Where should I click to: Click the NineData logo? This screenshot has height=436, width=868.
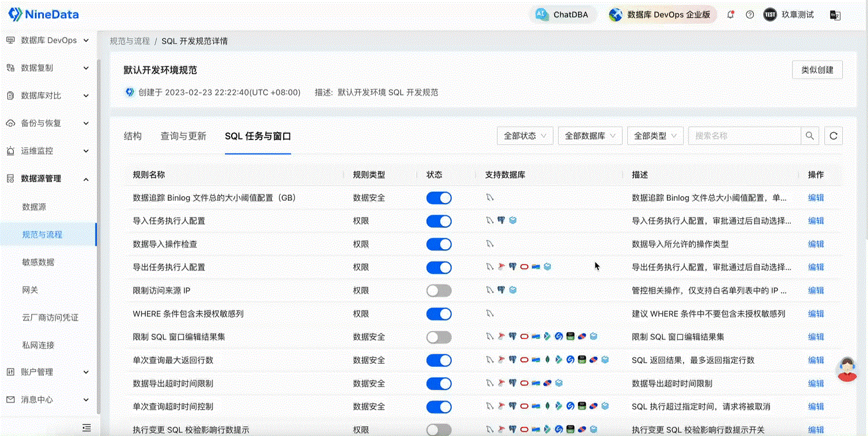44,14
